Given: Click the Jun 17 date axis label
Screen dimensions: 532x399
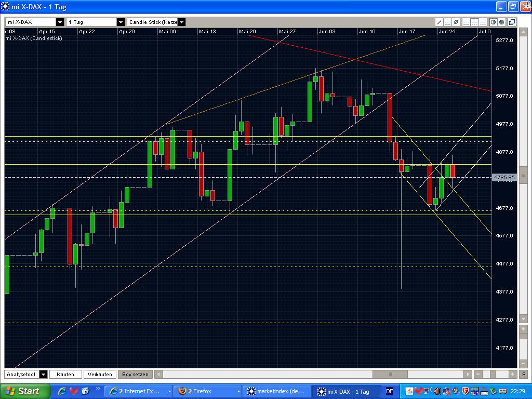Looking at the screenshot, I should click(407, 31).
